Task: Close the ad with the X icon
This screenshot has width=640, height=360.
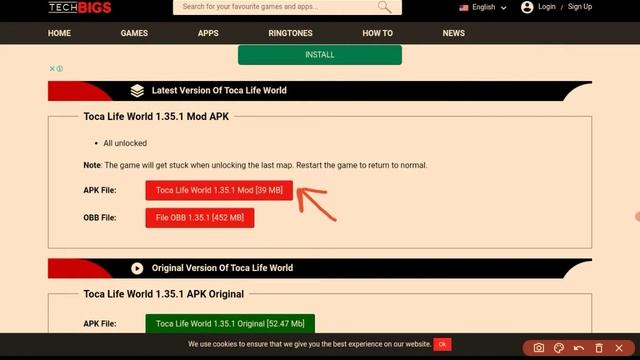Action: 52,69
